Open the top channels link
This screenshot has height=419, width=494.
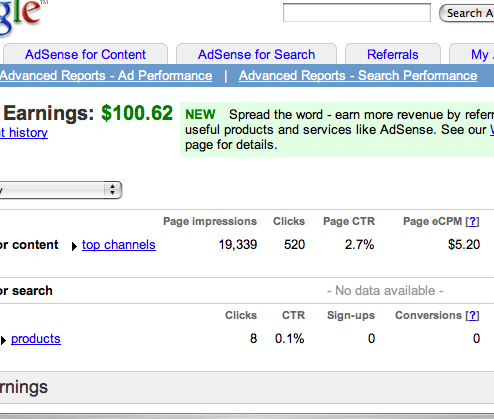pos(119,245)
